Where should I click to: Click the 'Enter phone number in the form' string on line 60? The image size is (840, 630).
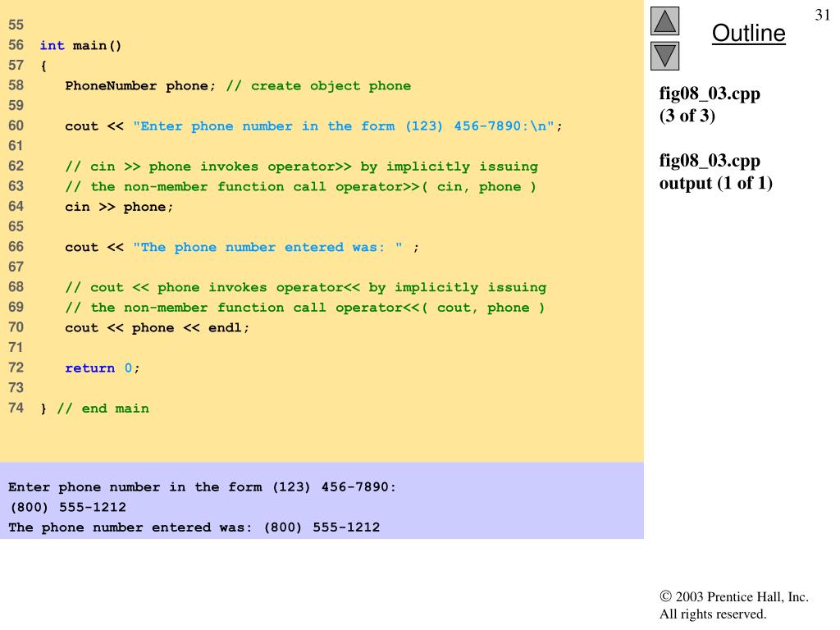point(344,126)
